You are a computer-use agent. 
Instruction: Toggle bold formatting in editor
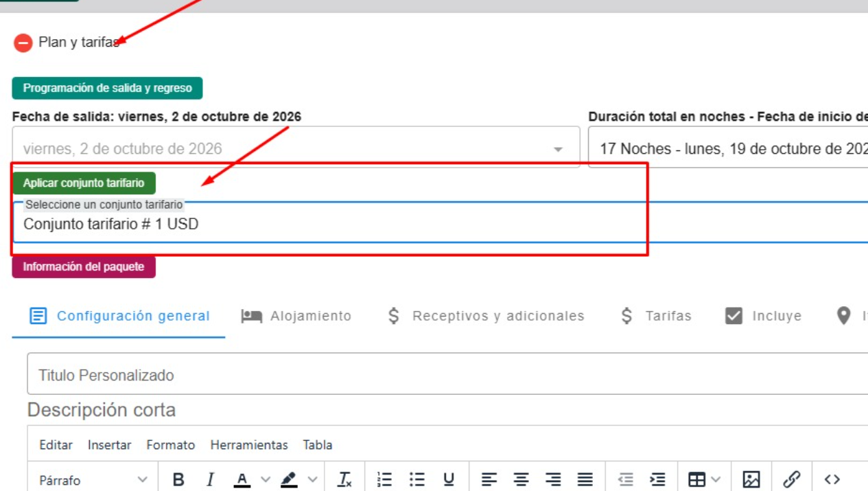point(178,479)
